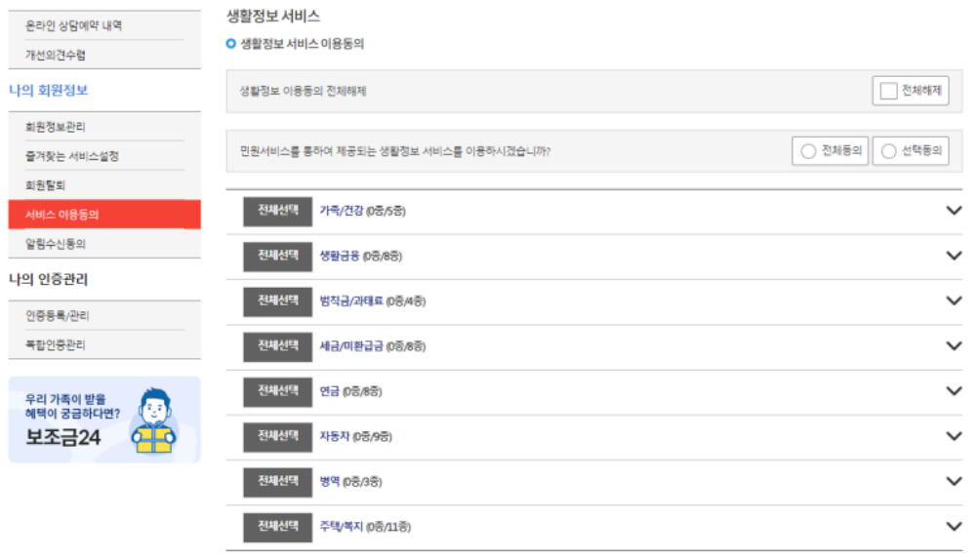
Task: Click the 나의 회원정보 section heading
Action: 49,90
